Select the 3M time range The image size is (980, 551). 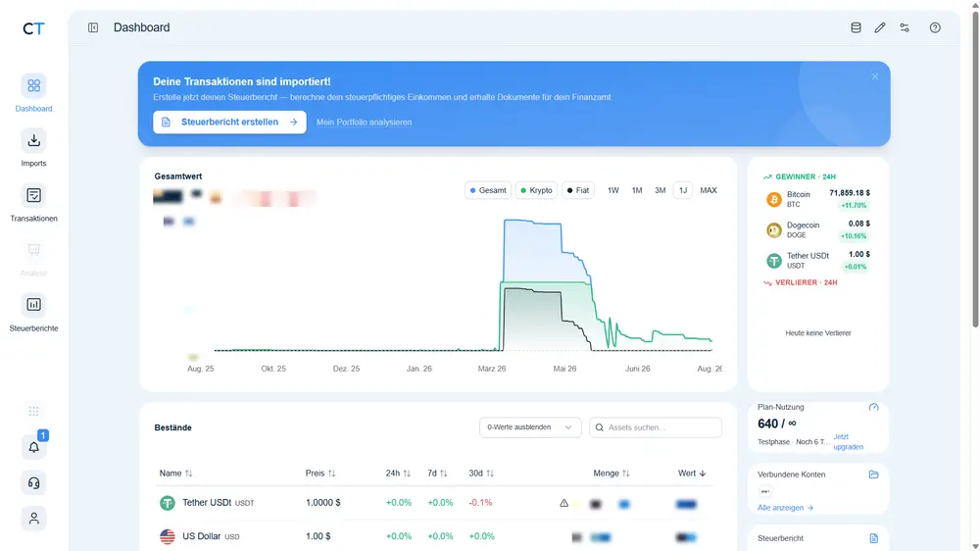pyautogui.click(x=660, y=190)
